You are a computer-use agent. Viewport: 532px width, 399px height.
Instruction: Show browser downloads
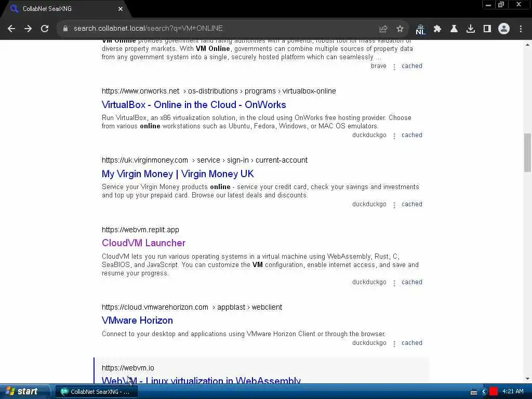[x=471, y=29]
